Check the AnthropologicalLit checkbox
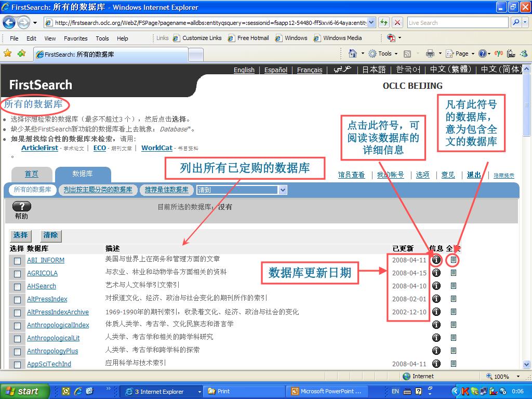This screenshot has height=399, width=532. pyautogui.click(x=17, y=339)
